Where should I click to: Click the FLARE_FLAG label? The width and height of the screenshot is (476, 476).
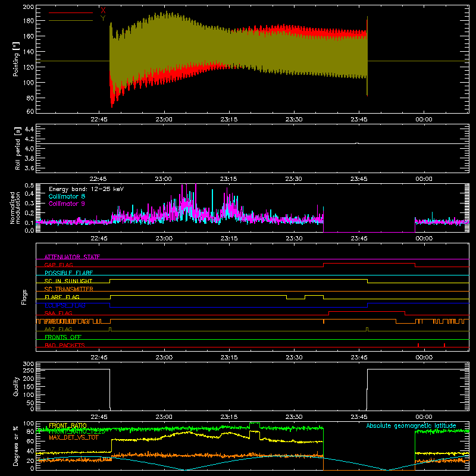point(62,297)
